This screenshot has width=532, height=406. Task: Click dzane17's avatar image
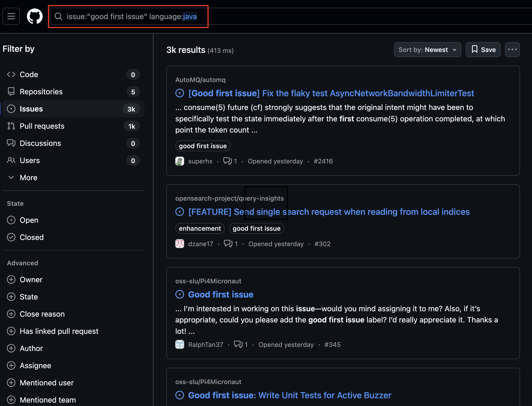(x=180, y=244)
